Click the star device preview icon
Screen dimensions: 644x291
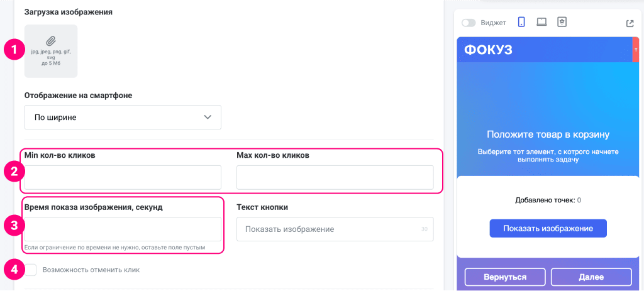562,22
